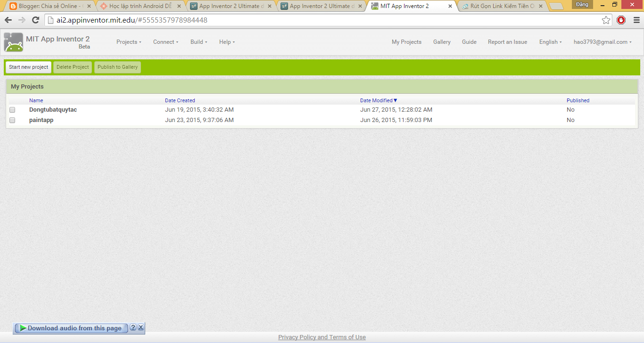Click Jun 27, 2015, 12:28:02 AM modified date

pyautogui.click(x=396, y=110)
